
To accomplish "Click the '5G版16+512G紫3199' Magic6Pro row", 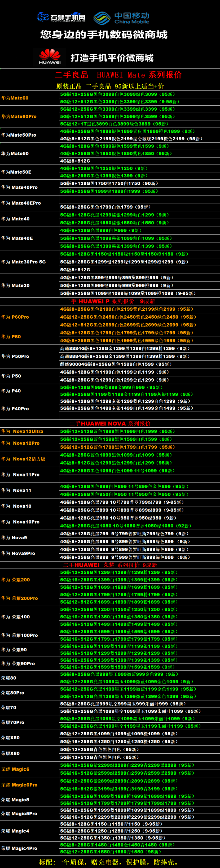I will point(139,789).
